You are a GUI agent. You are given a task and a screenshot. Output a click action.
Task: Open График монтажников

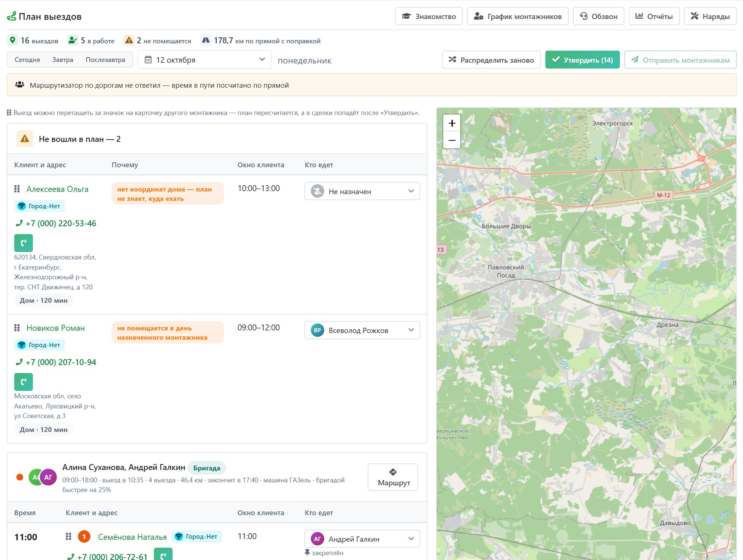click(518, 16)
